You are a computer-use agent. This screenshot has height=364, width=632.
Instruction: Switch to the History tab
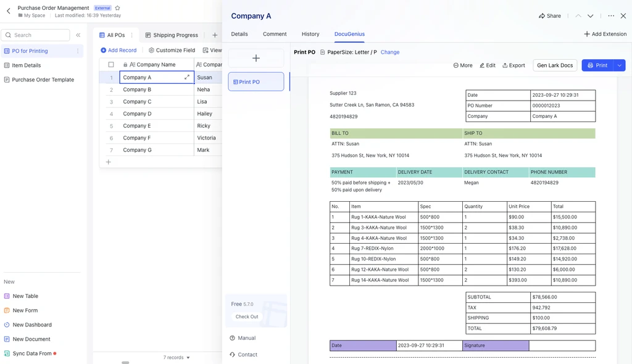tap(310, 34)
